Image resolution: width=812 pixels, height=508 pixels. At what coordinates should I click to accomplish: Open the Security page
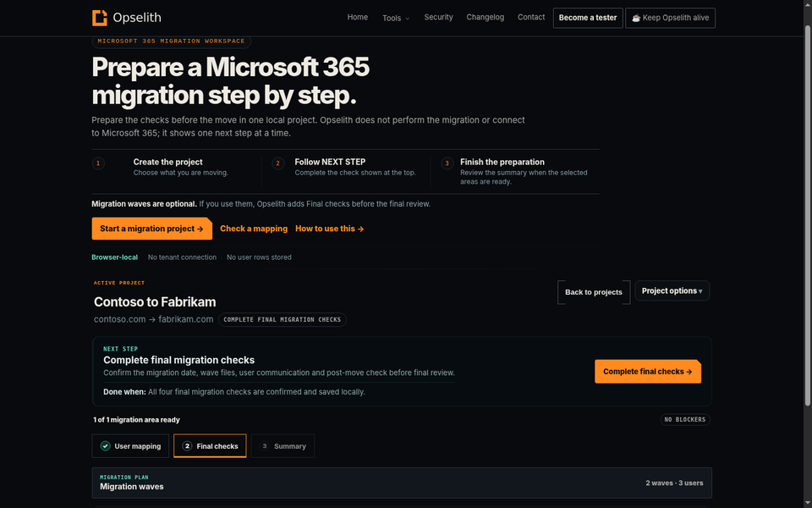click(x=438, y=17)
